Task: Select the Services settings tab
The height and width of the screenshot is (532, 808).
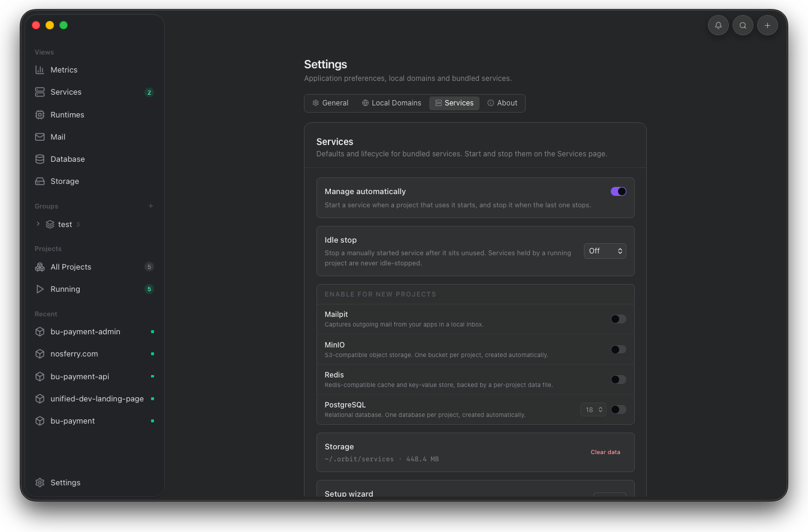Action: 454,103
